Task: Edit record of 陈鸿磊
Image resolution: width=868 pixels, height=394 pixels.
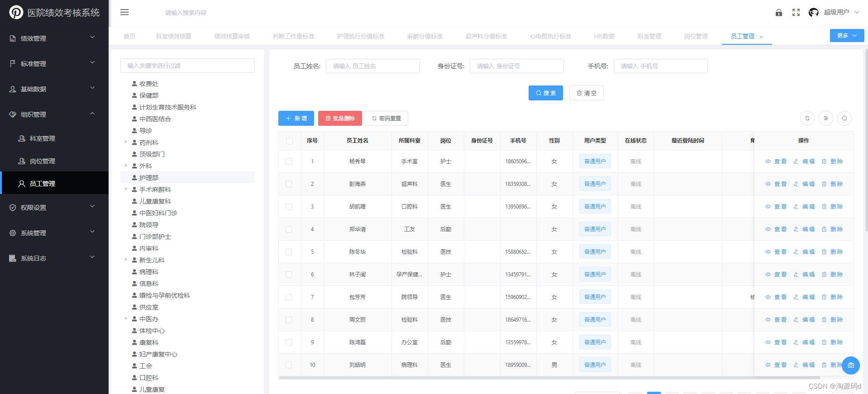Action: [x=804, y=342]
